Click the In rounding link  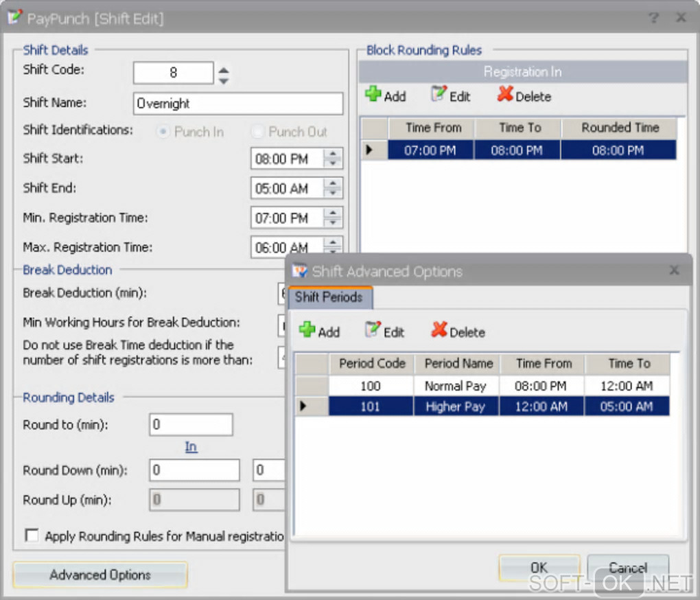(191, 446)
